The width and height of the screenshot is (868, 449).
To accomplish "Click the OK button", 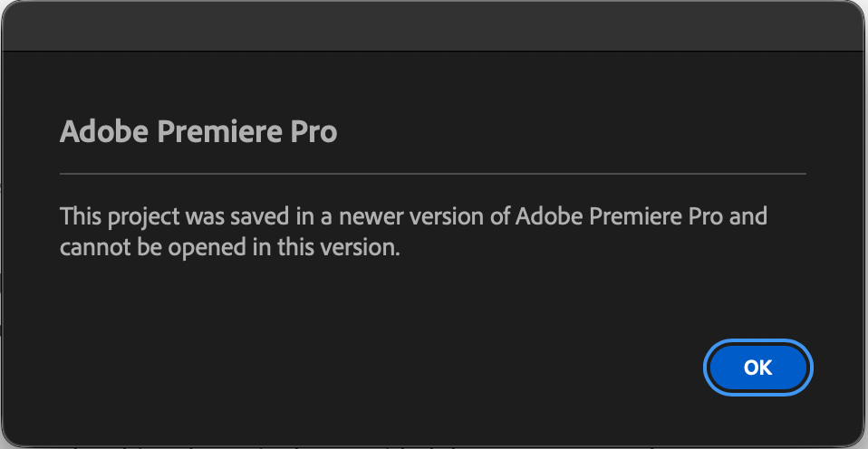I will [757, 367].
